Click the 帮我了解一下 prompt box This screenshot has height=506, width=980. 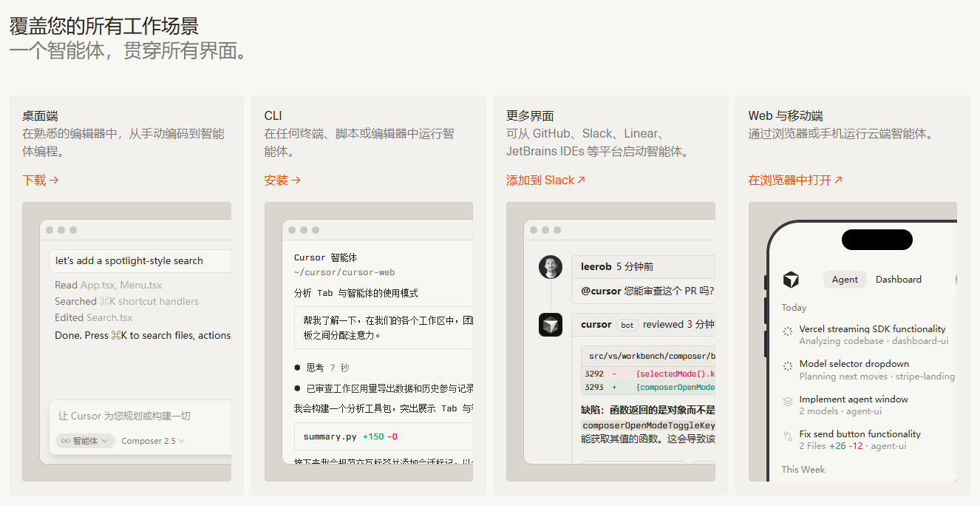click(x=383, y=328)
